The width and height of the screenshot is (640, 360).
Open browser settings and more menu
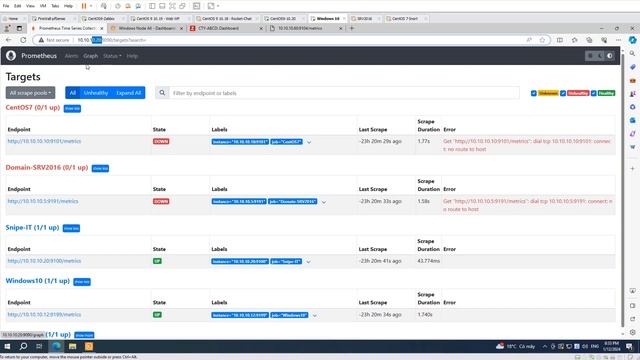pyautogui.click(x=618, y=40)
